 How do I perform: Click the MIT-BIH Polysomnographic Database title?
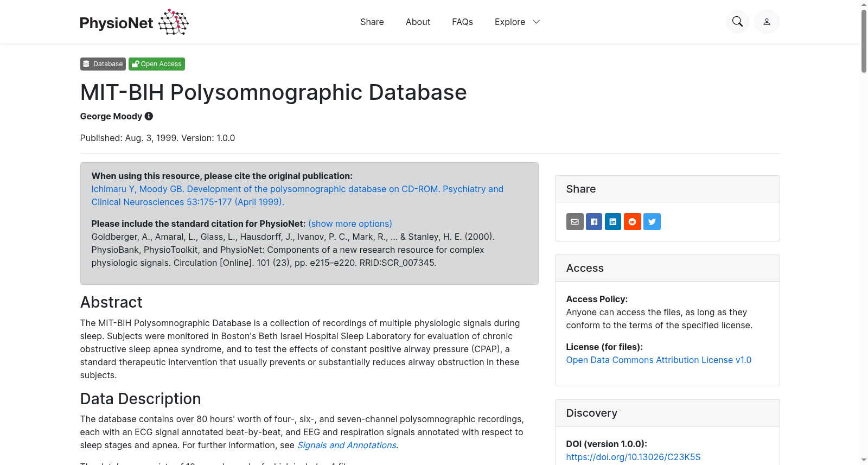tap(273, 92)
